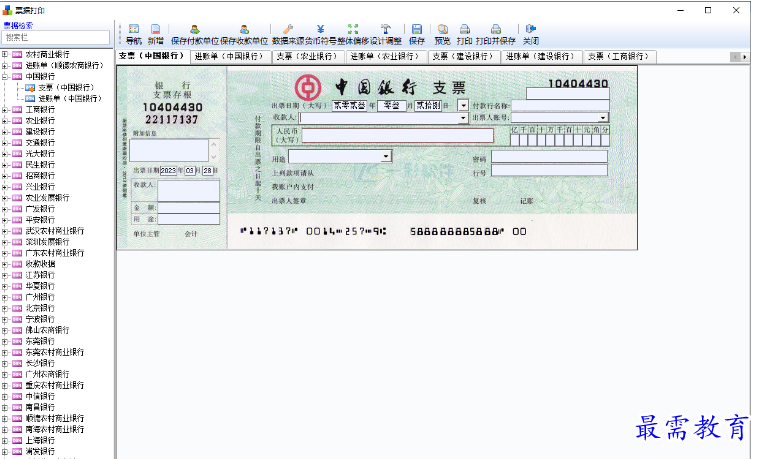Select the 整体偏移 overall offset tool
Screen dimensions: 757x459
click(353, 29)
